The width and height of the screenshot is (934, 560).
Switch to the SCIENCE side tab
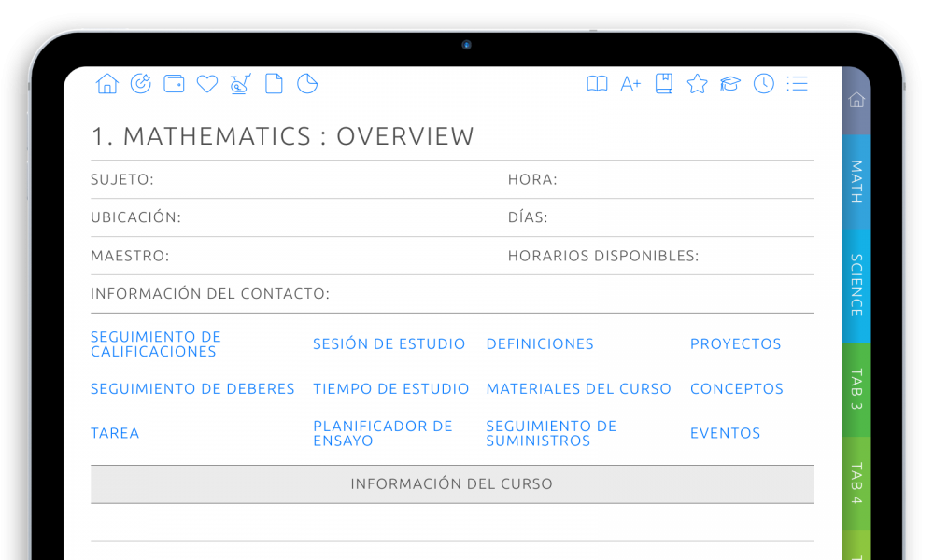(856, 286)
